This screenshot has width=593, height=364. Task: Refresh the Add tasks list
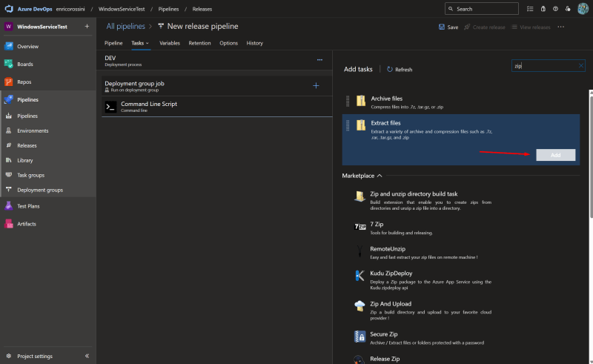[400, 69]
